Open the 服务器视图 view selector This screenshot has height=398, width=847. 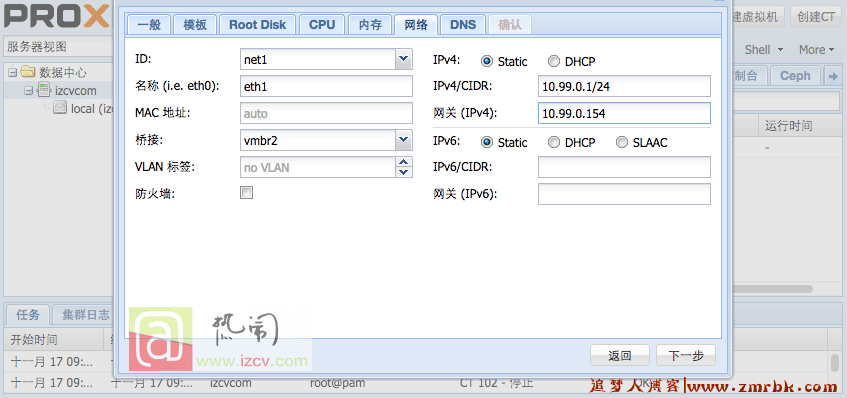click(58, 46)
